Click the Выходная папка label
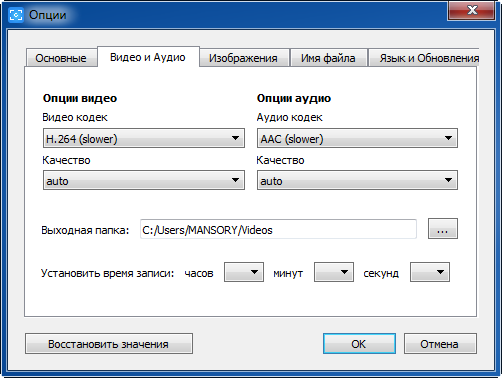502x378 pixels. [x=85, y=230]
